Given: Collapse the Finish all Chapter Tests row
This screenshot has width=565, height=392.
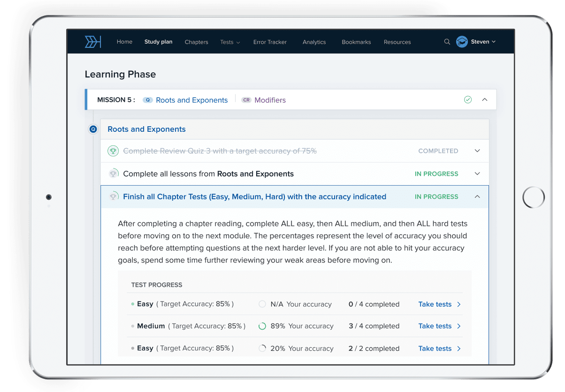Looking at the screenshot, I should click(477, 197).
